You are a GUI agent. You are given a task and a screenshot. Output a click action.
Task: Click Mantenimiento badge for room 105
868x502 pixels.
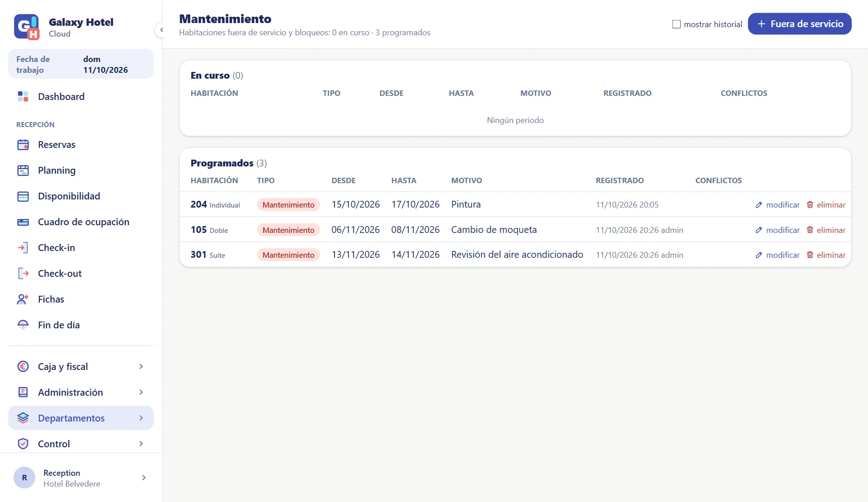tap(288, 230)
